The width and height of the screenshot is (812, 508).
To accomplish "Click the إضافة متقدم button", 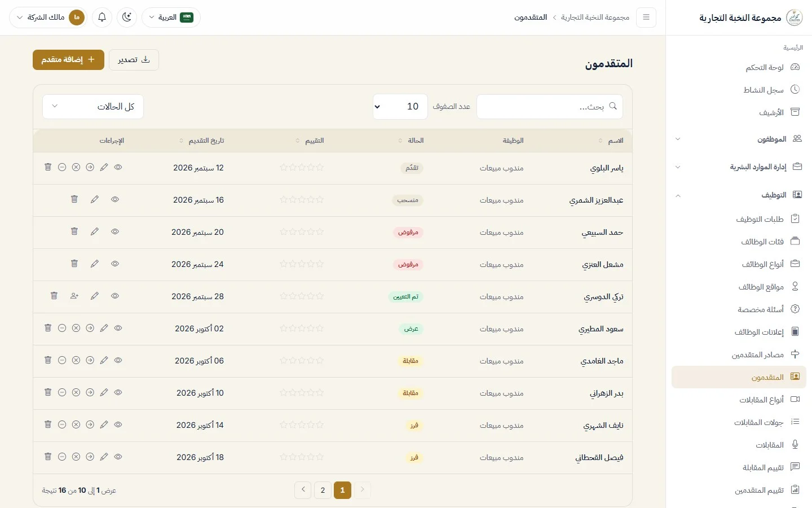I will pos(68,59).
